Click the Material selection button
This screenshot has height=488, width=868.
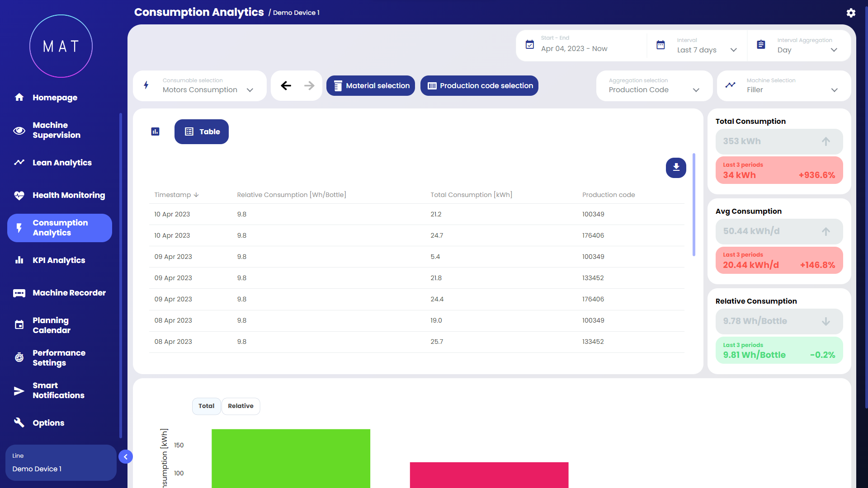click(371, 85)
